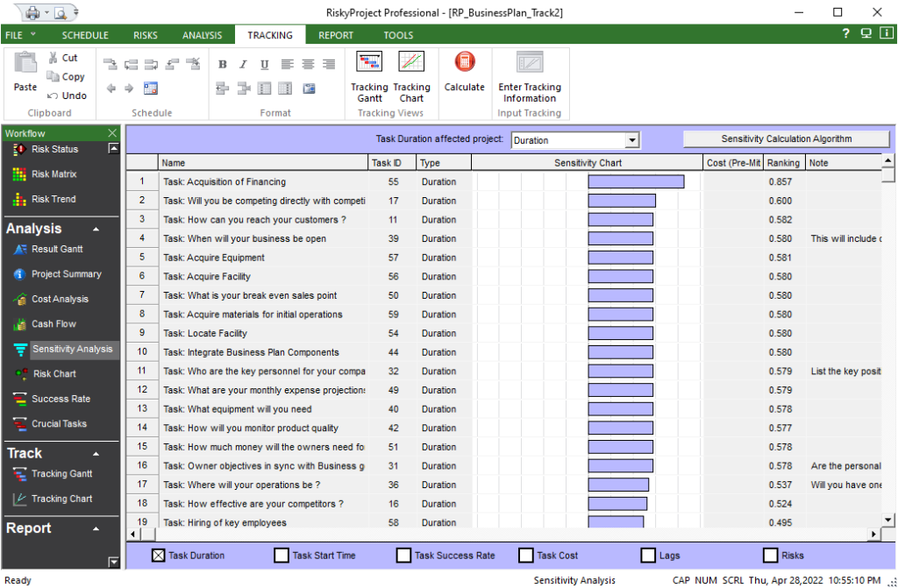Enable the Task Success Rate checkbox
898x588 pixels.
pos(403,555)
